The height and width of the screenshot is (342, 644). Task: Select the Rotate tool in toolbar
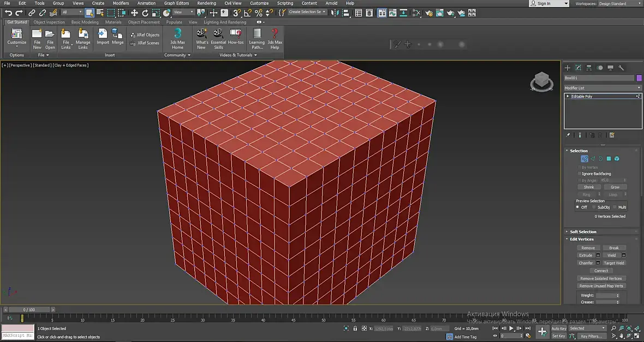coord(145,13)
